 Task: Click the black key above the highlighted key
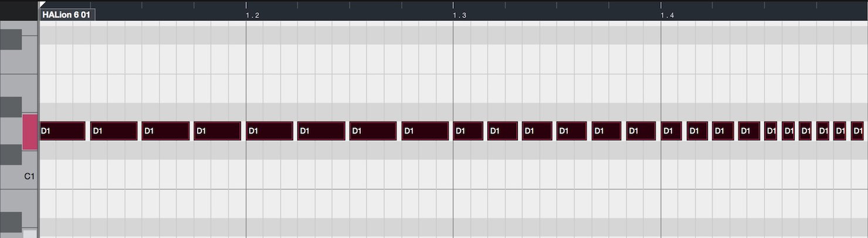[11, 106]
